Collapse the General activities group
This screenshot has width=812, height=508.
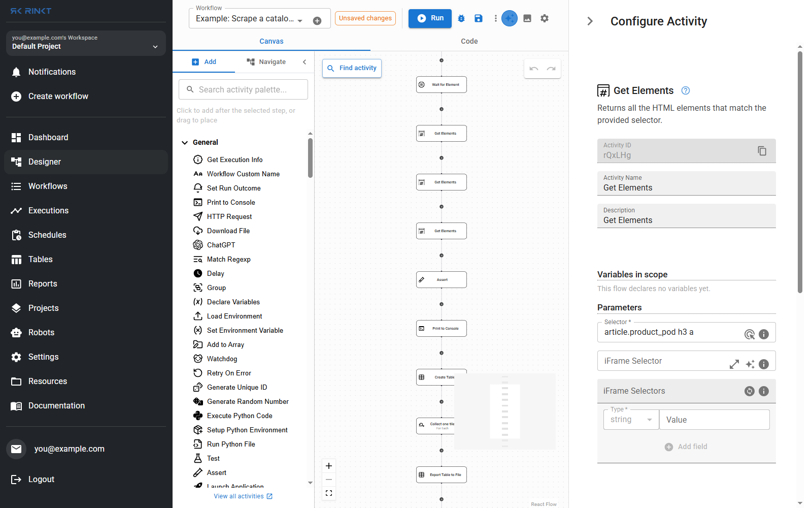click(x=185, y=143)
